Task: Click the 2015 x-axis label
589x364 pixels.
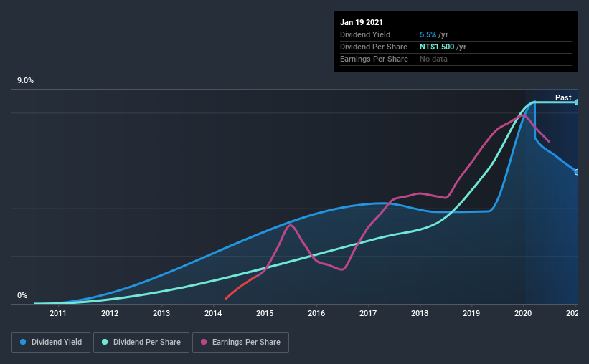Action: point(265,313)
